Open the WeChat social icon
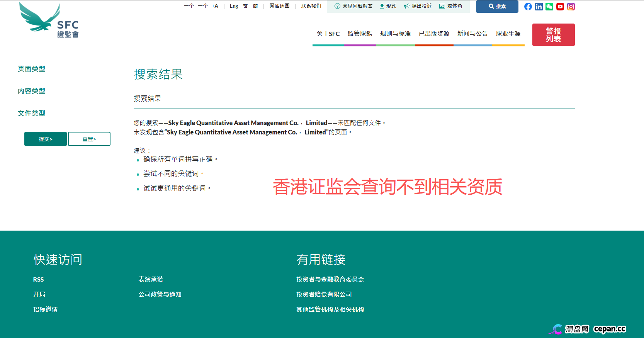This screenshot has width=644, height=338. click(549, 7)
